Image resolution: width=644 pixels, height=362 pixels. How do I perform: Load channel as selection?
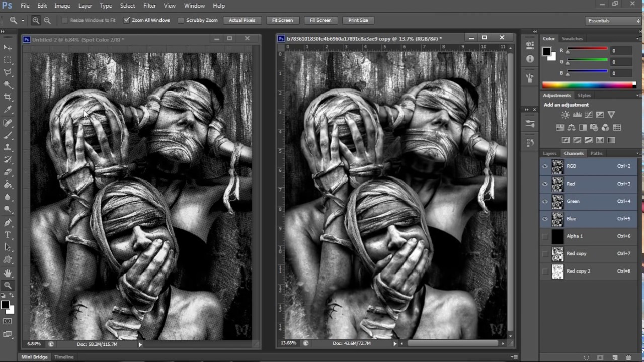[x=586, y=357]
